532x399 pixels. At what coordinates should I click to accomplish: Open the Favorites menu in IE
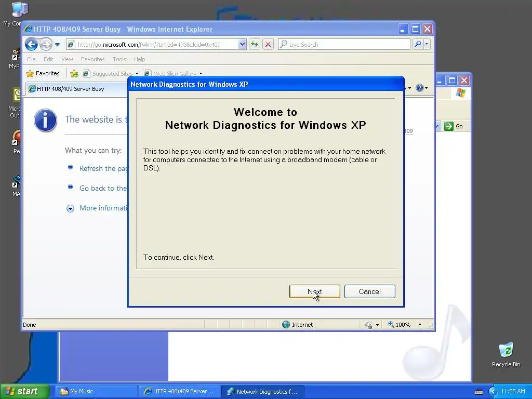[x=92, y=59]
